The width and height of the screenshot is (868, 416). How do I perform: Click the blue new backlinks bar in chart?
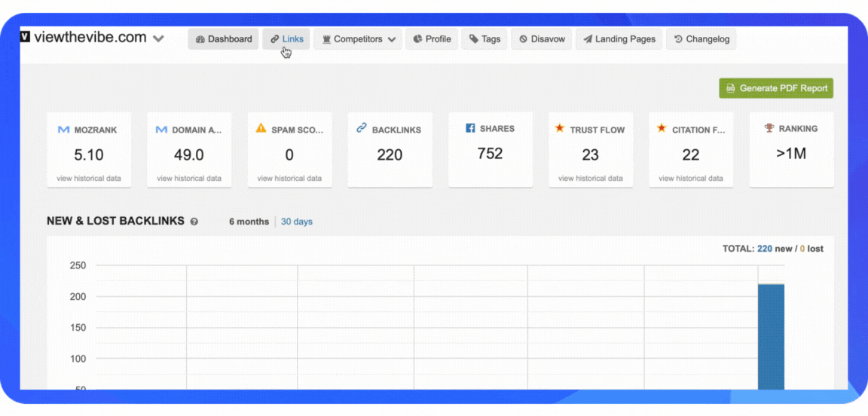(x=771, y=338)
